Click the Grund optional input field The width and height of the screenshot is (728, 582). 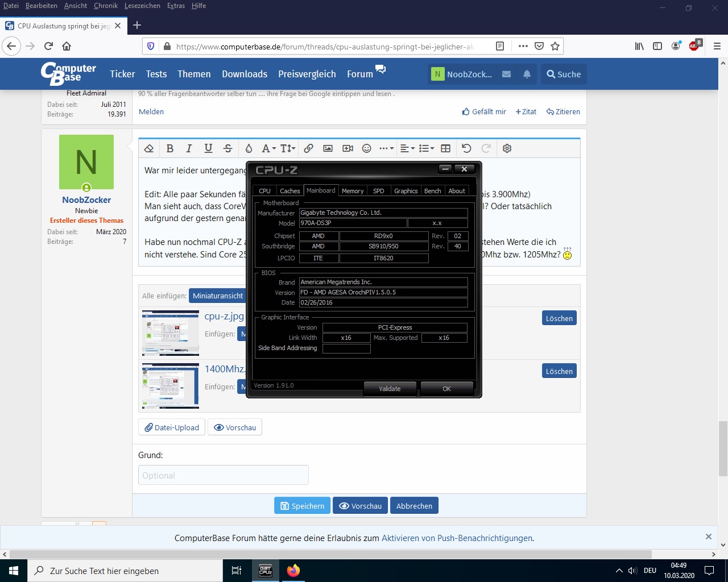click(224, 475)
